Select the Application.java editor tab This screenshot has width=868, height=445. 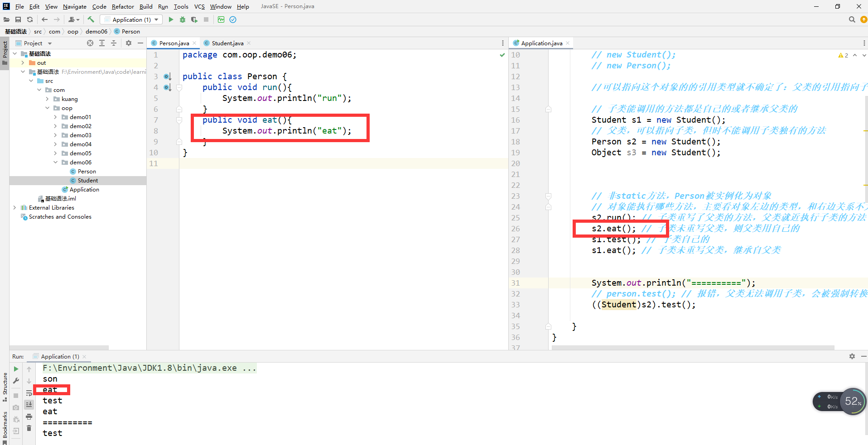click(542, 43)
